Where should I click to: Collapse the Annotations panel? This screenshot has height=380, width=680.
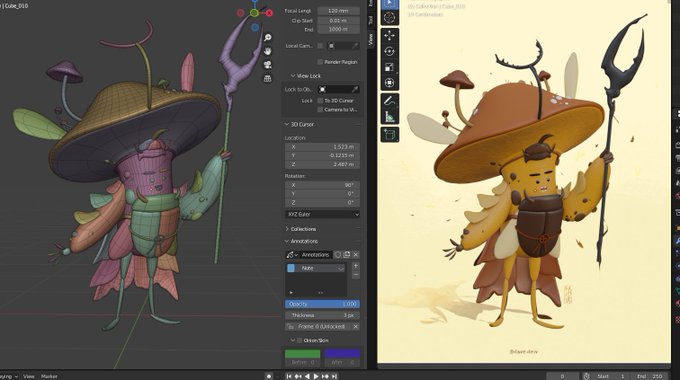287,241
